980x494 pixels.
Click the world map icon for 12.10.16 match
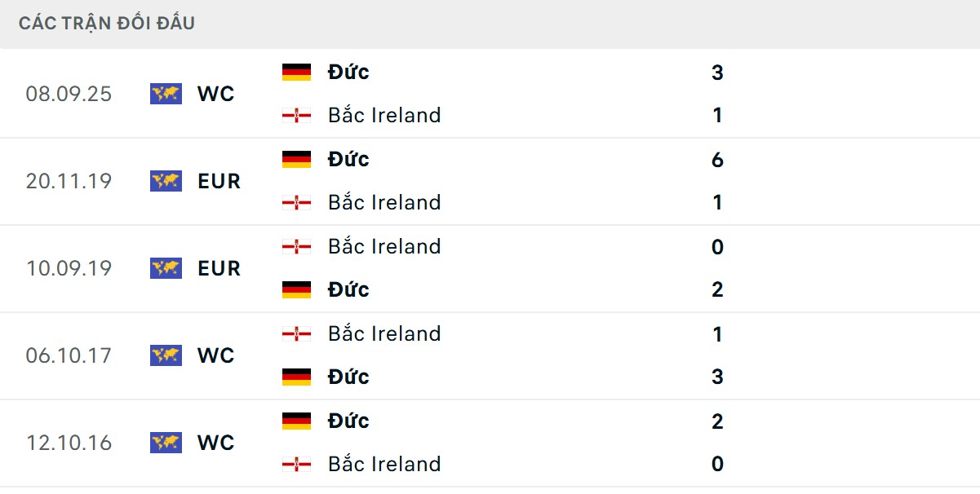point(166,443)
